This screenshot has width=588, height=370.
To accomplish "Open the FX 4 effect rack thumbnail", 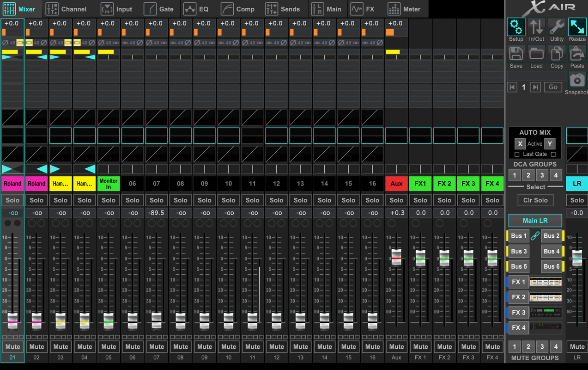I will (546, 327).
